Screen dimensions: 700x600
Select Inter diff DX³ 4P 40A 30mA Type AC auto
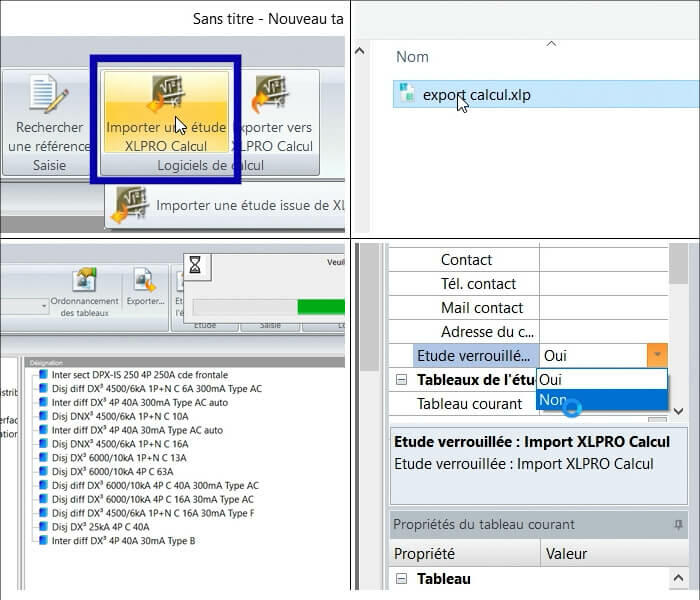point(137,430)
